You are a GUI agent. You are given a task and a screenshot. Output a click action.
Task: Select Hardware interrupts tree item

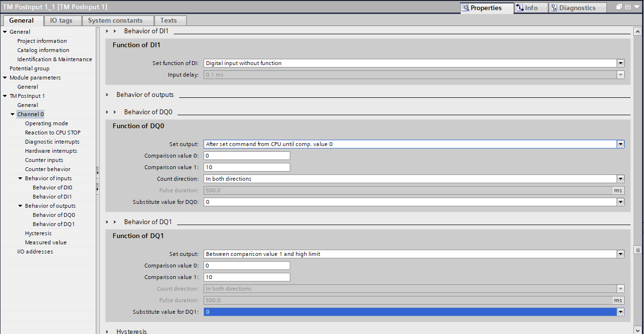coord(51,151)
